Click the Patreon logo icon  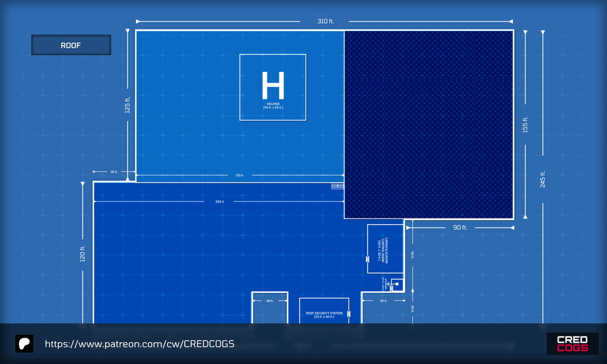tap(24, 344)
